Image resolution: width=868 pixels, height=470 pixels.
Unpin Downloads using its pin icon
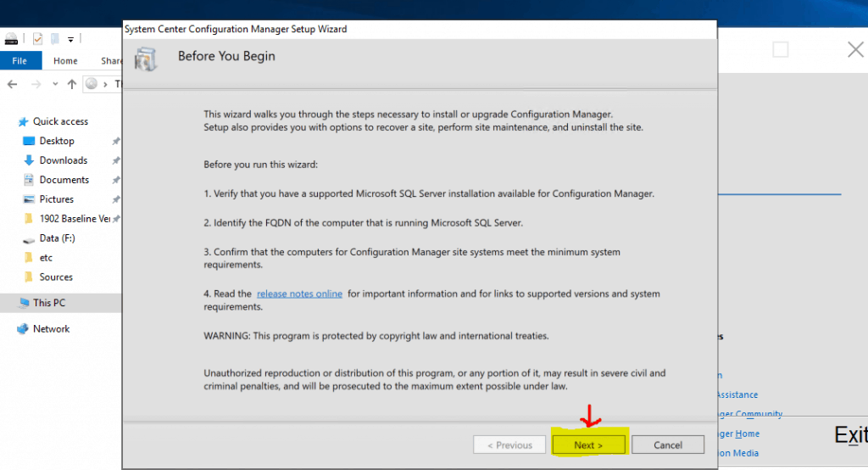tap(115, 160)
